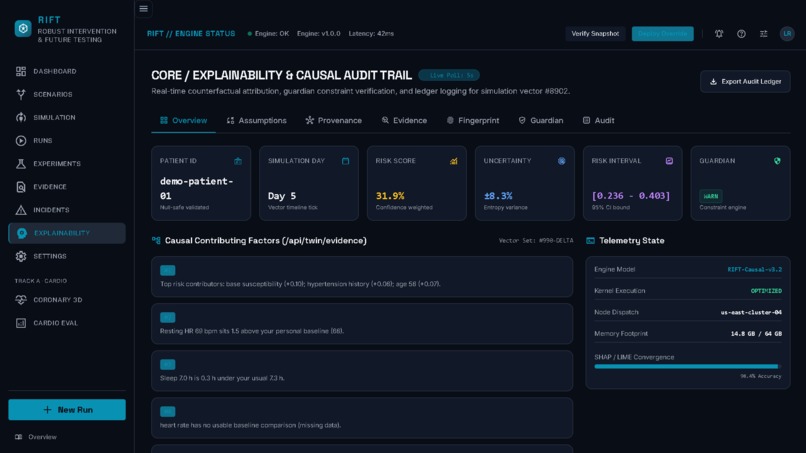Go to Incidents
Image resolution: width=806 pixels, height=453 pixels.
point(67,210)
